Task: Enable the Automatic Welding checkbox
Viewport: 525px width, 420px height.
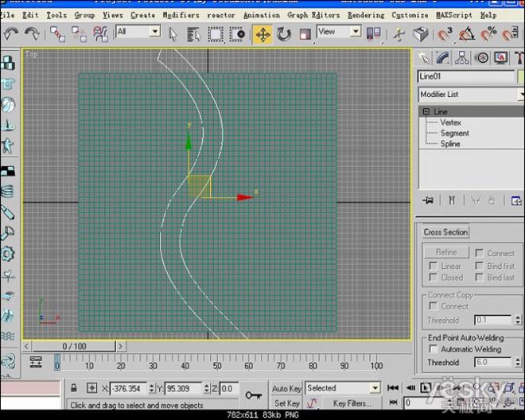Action: point(434,349)
